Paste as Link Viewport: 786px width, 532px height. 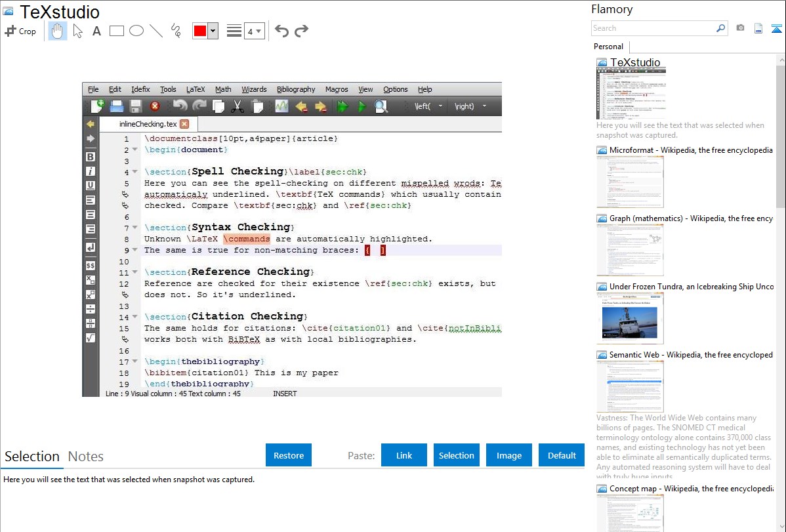coord(404,455)
